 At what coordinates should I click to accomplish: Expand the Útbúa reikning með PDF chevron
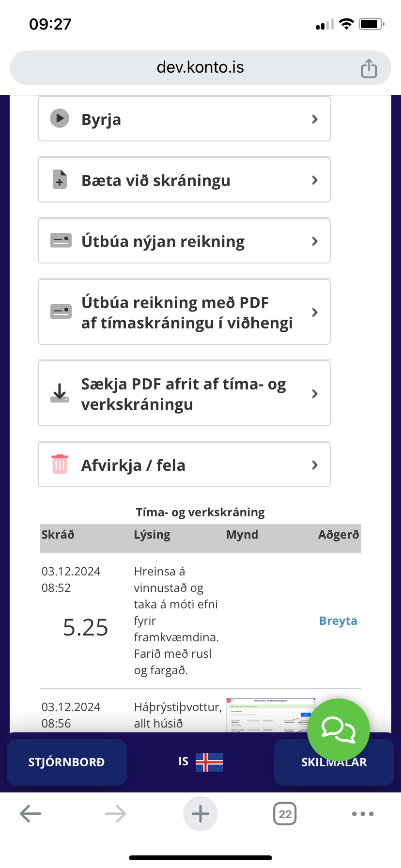point(315,312)
